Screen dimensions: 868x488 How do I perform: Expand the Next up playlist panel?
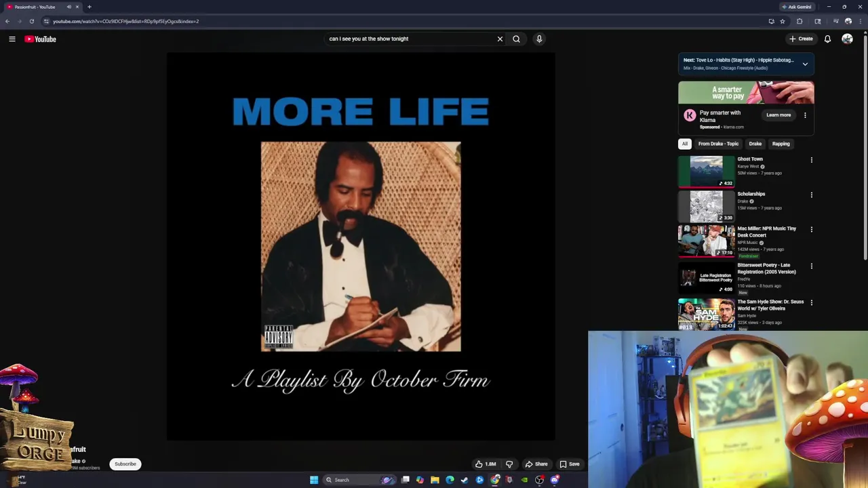click(805, 64)
